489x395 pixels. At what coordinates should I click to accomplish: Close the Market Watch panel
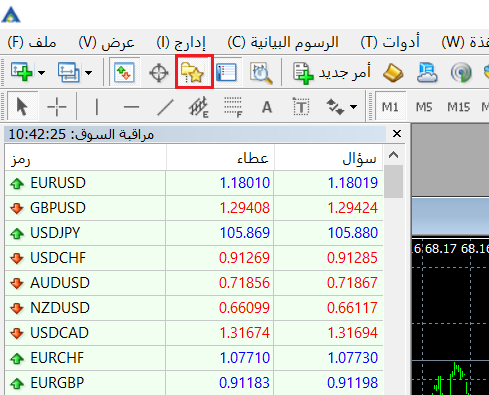397,134
